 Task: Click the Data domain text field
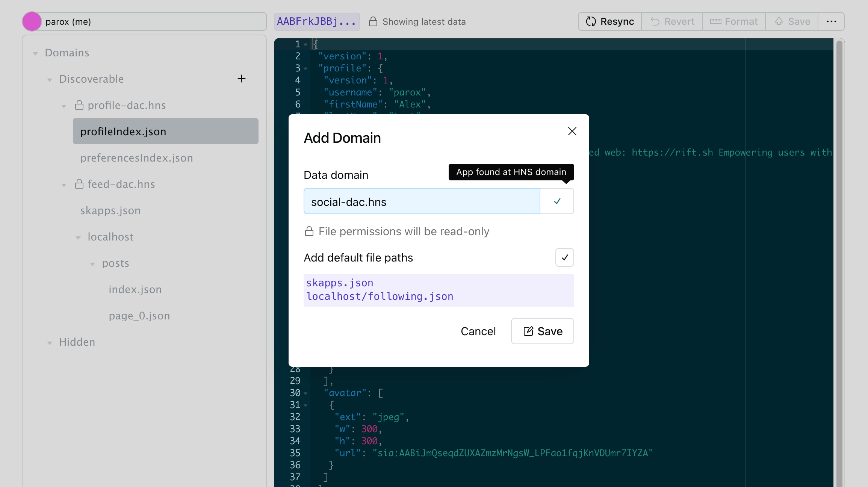coord(422,201)
